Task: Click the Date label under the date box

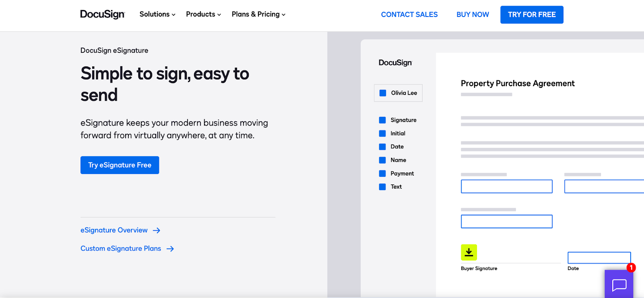Action: 573,269
